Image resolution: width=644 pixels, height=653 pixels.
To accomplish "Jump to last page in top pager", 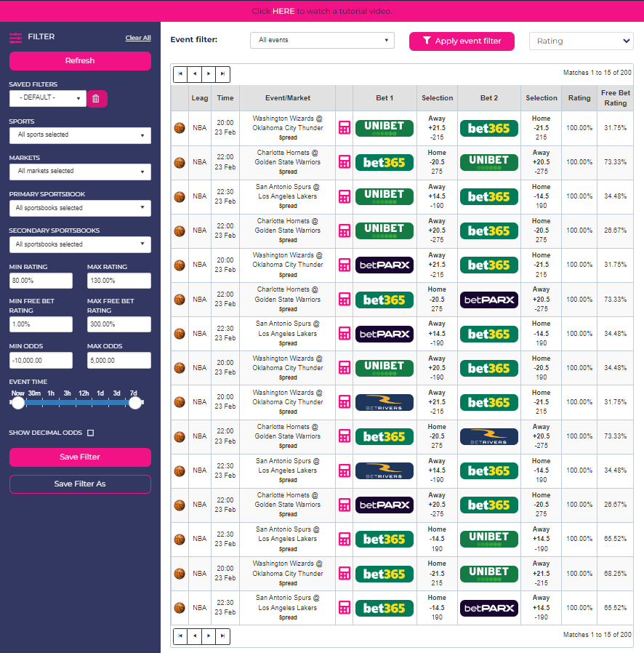I will click(x=223, y=73).
